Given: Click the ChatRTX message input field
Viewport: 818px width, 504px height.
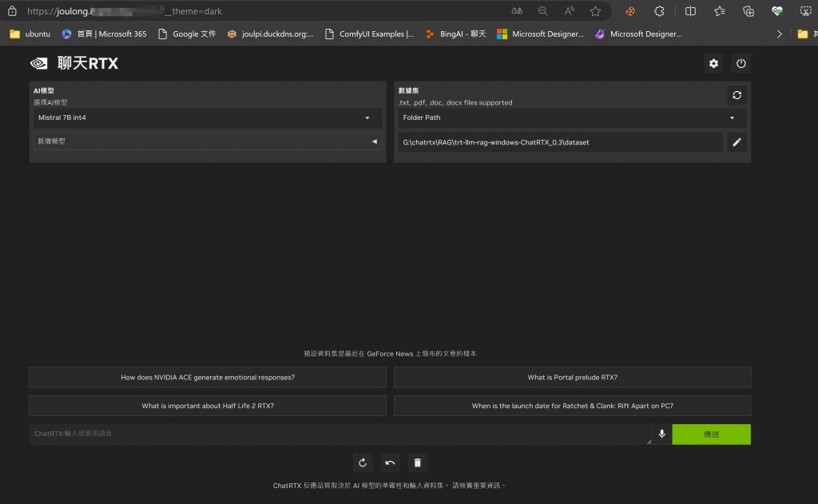Looking at the screenshot, I should point(340,434).
